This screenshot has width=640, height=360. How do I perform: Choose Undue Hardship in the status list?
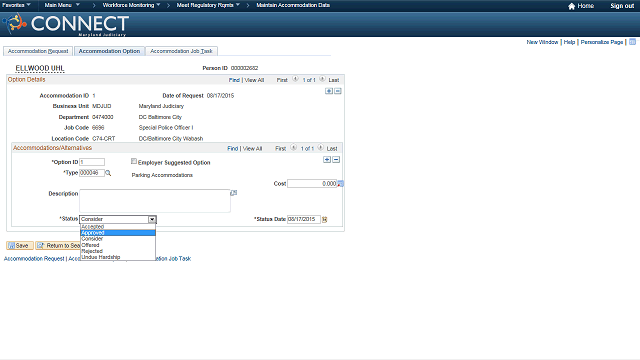(118, 257)
